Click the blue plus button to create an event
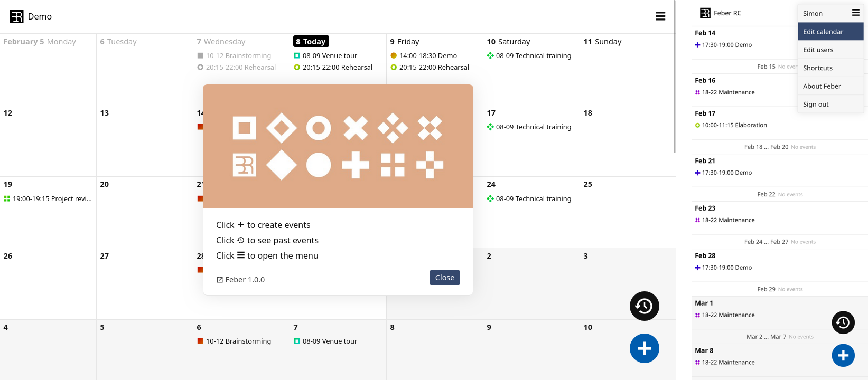868x380 pixels. [644, 348]
